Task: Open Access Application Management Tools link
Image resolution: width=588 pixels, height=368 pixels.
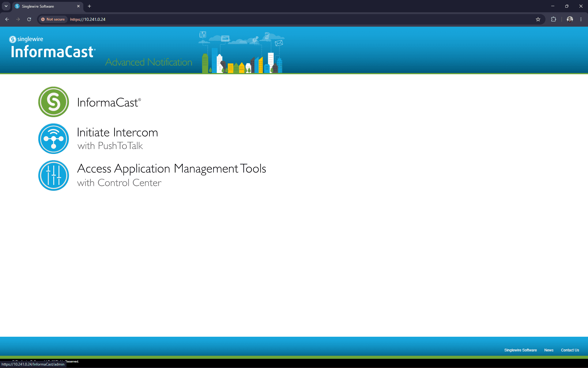Action: [171, 169]
